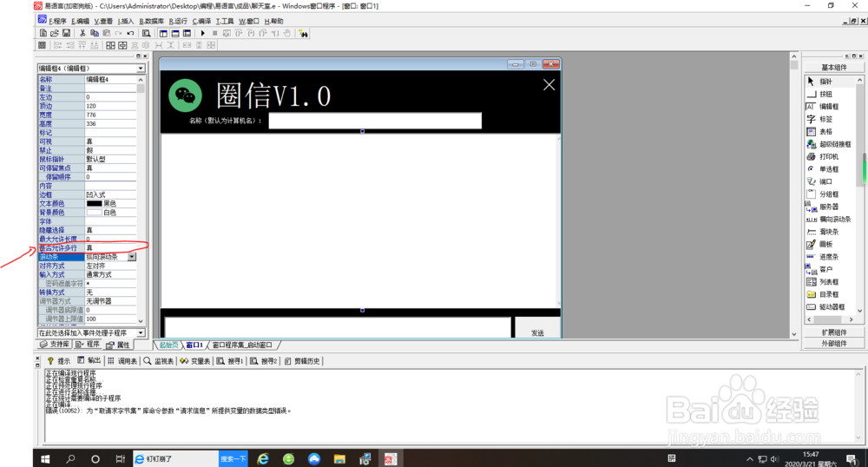Click the 外部组件 category button
Viewport: 868px width, 467px height.
pos(833,344)
